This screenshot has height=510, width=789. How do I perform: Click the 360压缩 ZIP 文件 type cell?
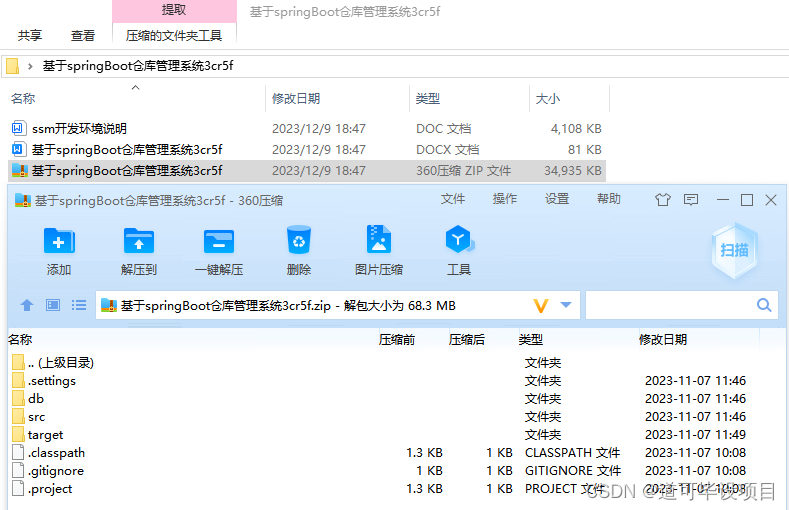tap(463, 171)
